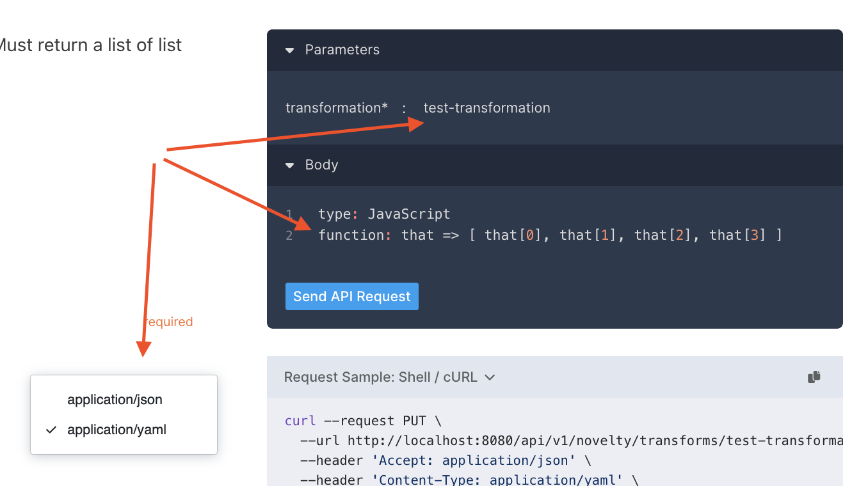Click the Body header label

point(321,165)
